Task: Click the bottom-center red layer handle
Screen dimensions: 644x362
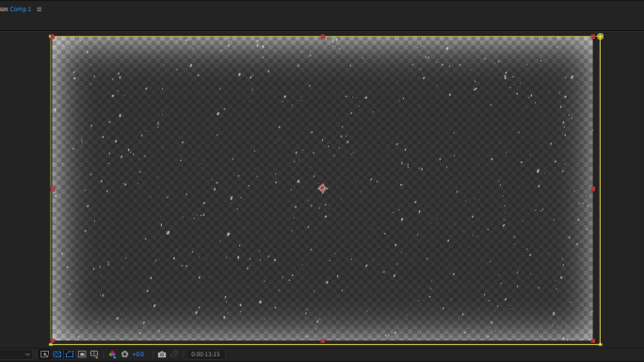Action: coord(323,340)
